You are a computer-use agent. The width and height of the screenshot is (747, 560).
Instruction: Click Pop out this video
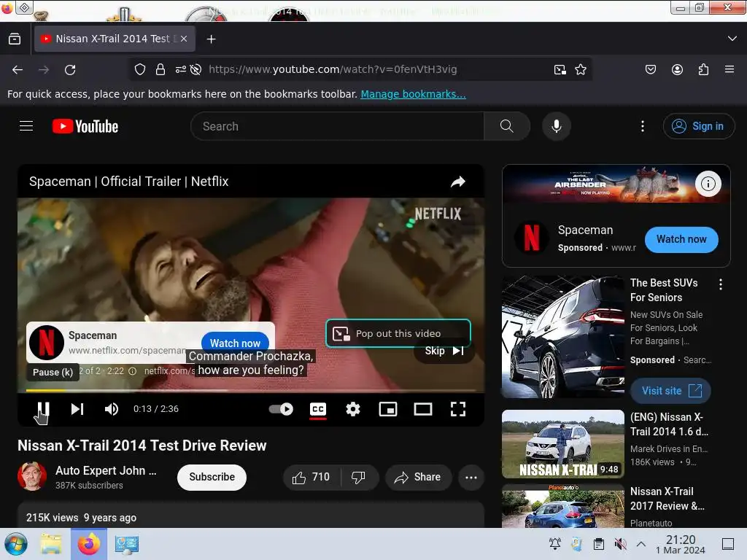click(398, 333)
